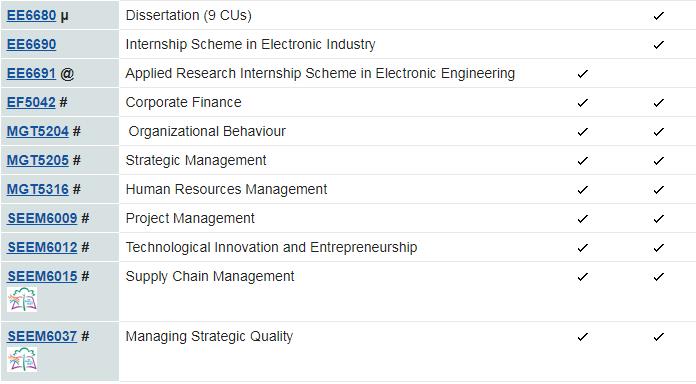Click first checkmark in EE6691 row
Image resolution: width=696 pixels, height=384 pixels.
click(583, 74)
